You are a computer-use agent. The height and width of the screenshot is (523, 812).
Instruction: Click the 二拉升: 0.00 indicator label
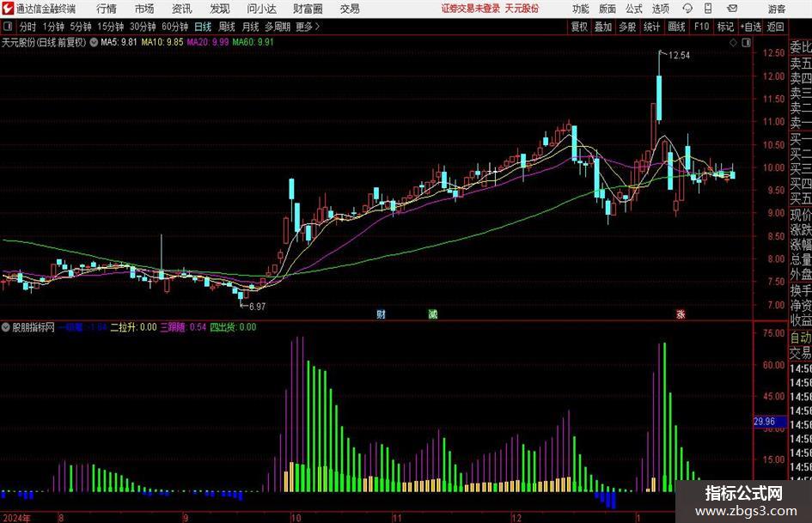133,327
